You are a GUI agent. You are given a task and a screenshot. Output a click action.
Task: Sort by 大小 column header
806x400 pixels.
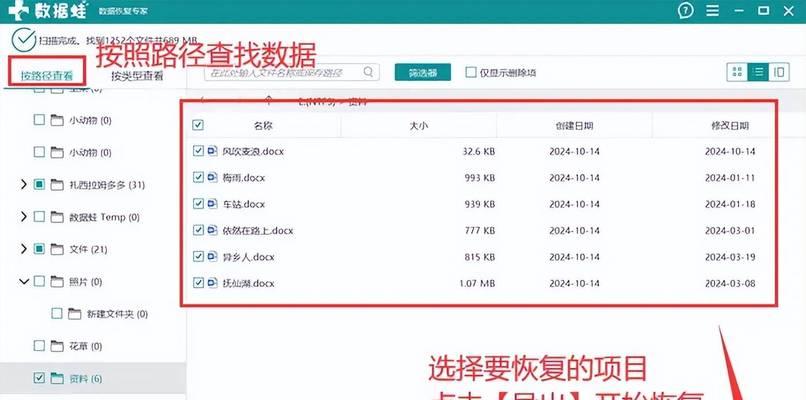coord(419,125)
